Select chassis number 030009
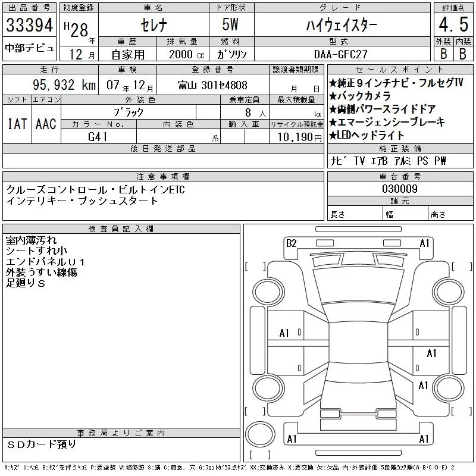Screen dimensions: 476x476 tap(400, 189)
